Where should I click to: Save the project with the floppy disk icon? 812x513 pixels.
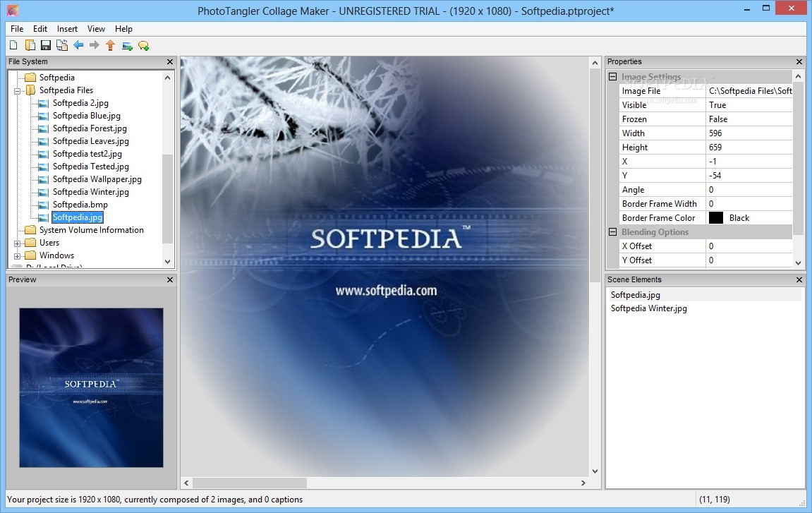pos(46,46)
